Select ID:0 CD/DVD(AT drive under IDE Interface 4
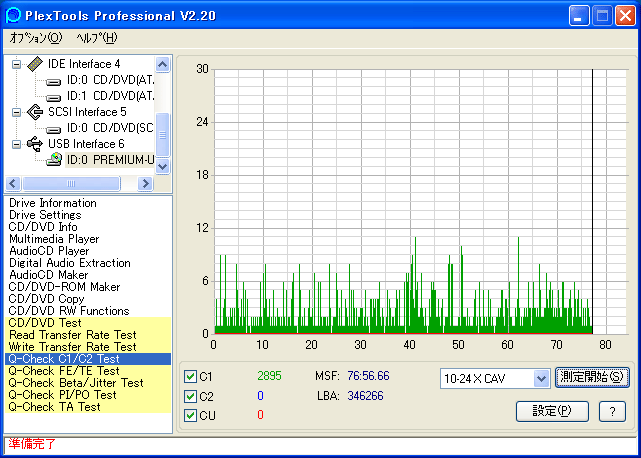 111,80
